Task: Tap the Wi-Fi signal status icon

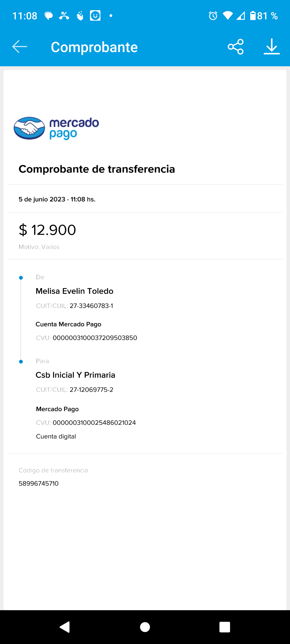Action: [228, 16]
